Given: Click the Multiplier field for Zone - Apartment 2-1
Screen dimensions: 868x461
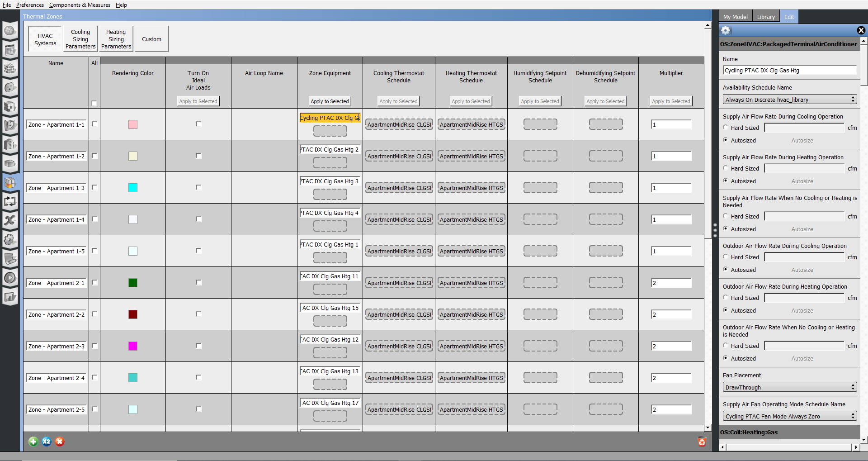Looking at the screenshot, I should tap(671, 283).
